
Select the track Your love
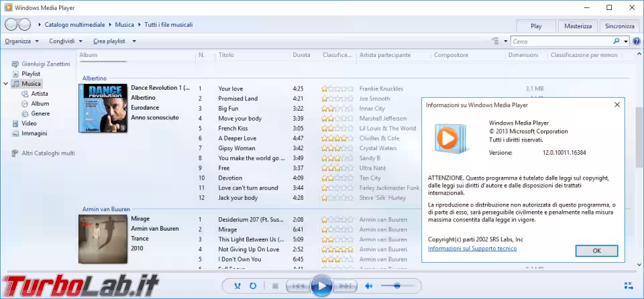click(230, 88)
